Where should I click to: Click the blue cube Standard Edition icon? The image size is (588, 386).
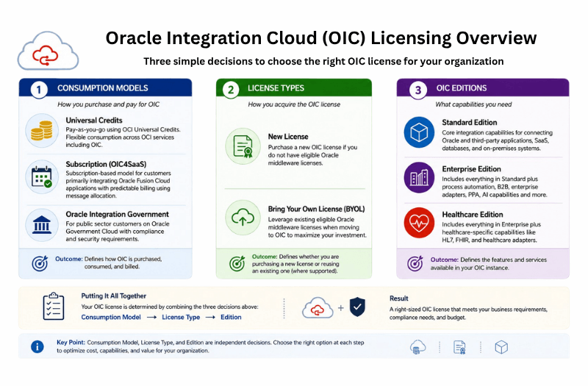click(419, 132)
